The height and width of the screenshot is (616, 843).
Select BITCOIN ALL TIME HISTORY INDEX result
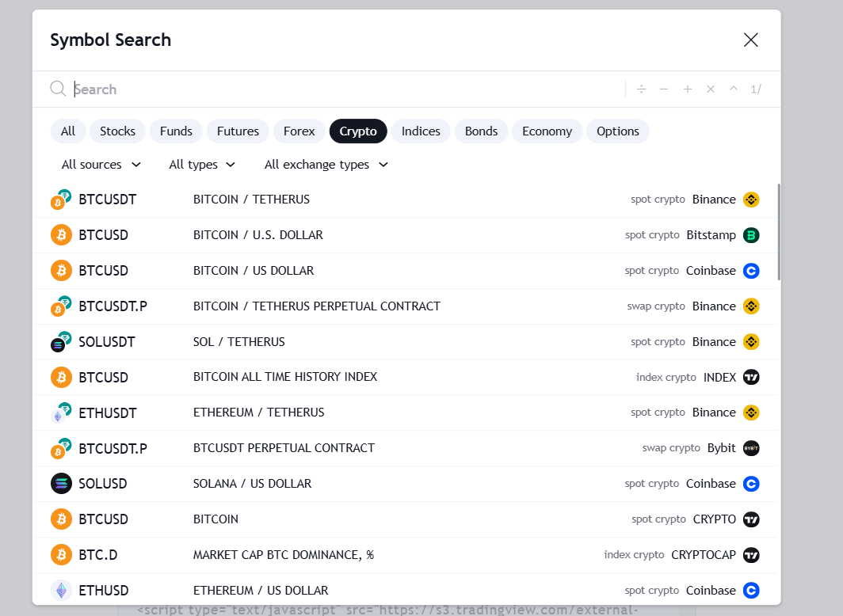coord(405,377)
